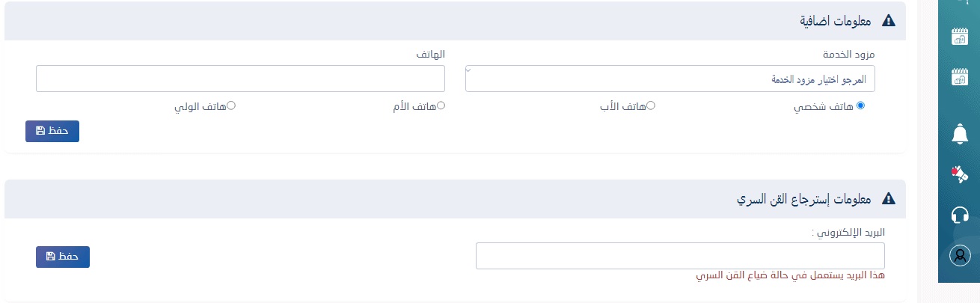Click the small chevron on provider dropdown

(469, 70)
